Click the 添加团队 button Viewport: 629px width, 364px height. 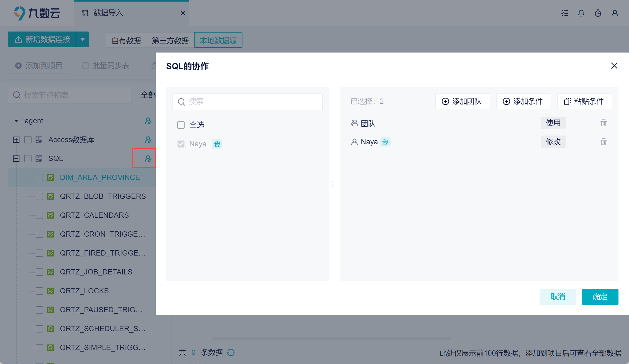click(x=463, y=101)
